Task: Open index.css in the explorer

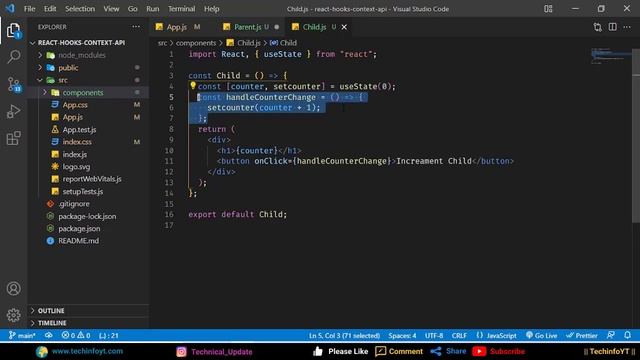Action: 77,142
